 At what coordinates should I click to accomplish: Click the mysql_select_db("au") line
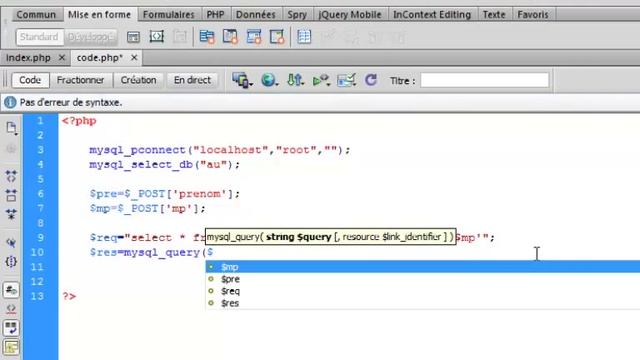click(164, 165)
